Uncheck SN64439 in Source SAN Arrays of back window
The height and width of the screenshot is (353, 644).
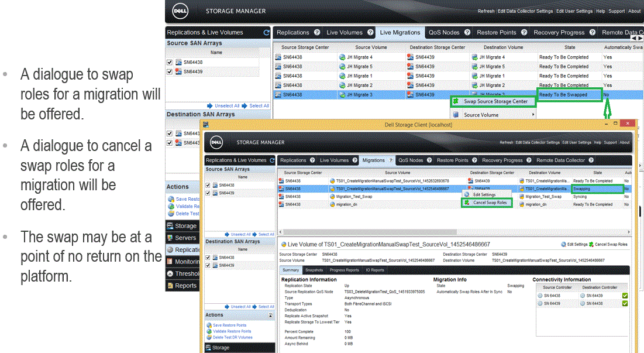pos(169,71)
